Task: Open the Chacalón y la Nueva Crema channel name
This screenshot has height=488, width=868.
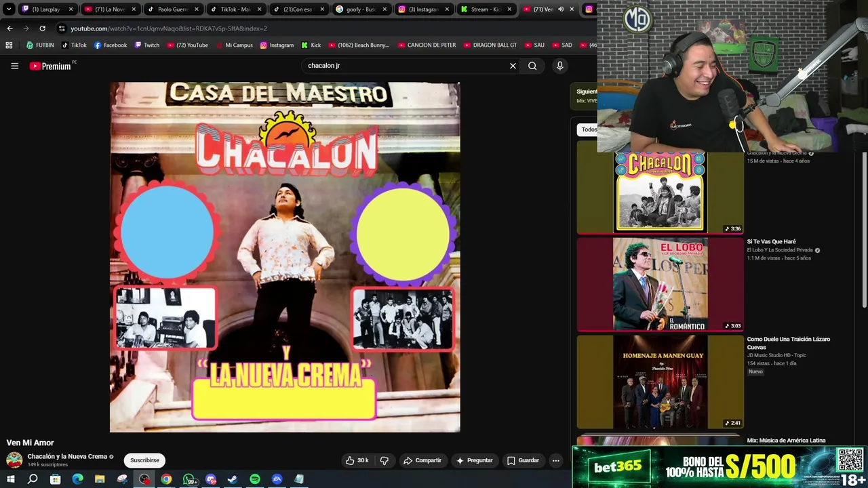Action: (x=67, y=457)
